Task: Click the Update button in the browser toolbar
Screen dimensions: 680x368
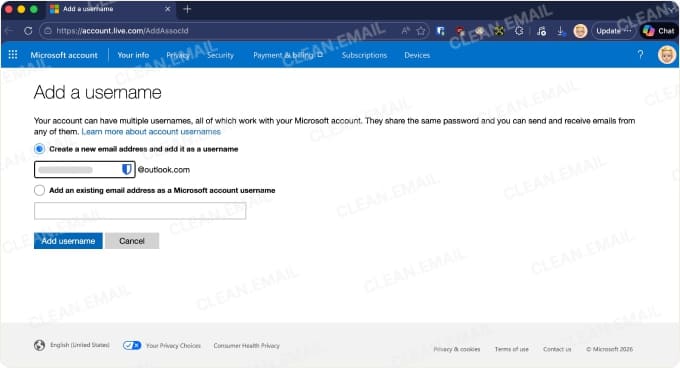Action: 613,31
